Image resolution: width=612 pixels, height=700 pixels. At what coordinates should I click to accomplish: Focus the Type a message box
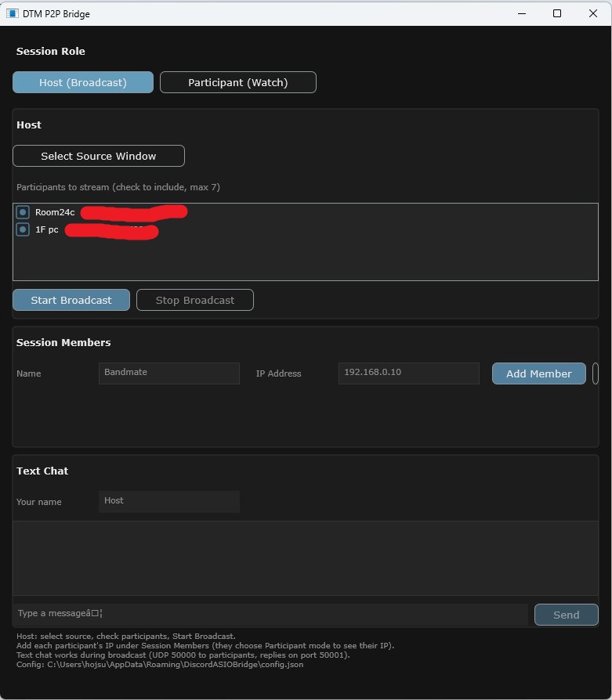270,615
